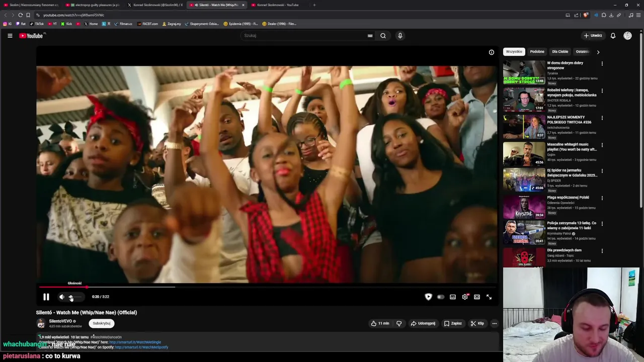The image size is (644, 362).
Task: Select the Wszystkie filter chip
Action: [x=514, y=52]
